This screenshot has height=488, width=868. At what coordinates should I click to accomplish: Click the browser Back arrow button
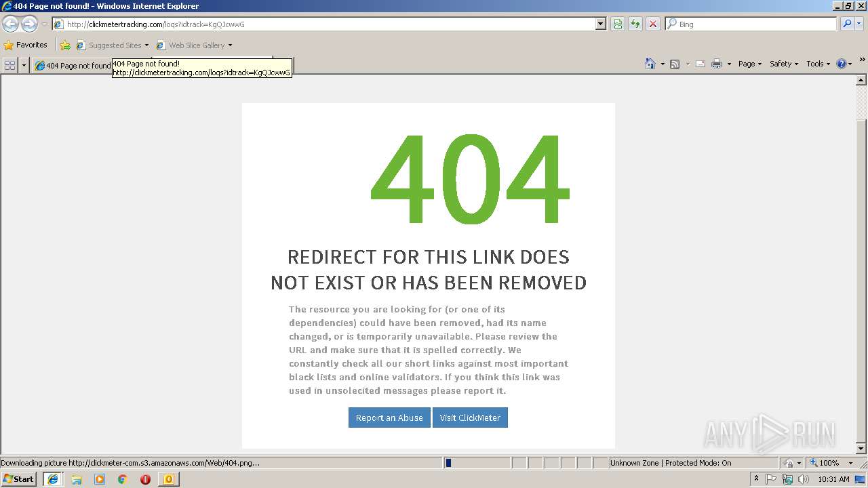pos(10,24)
